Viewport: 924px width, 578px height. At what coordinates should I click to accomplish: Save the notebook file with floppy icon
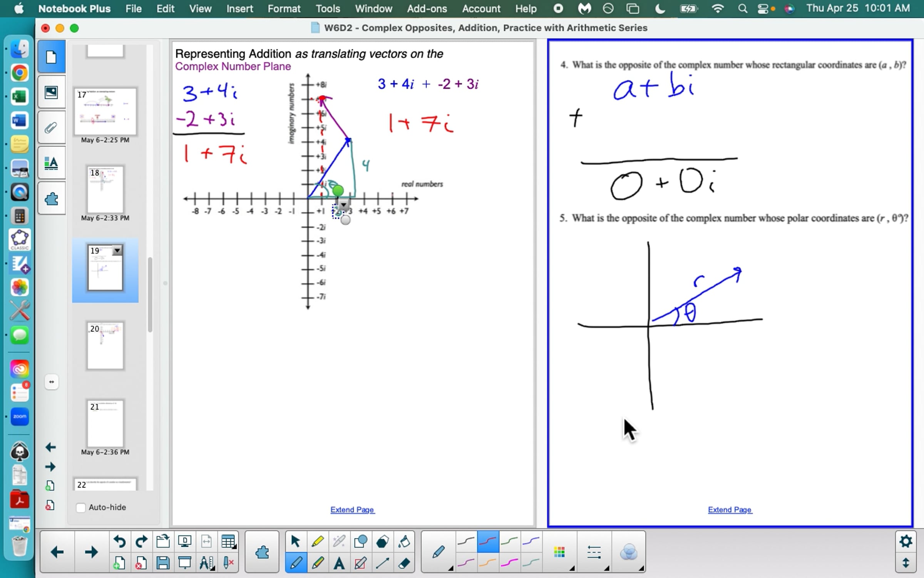tap(163, 563)
